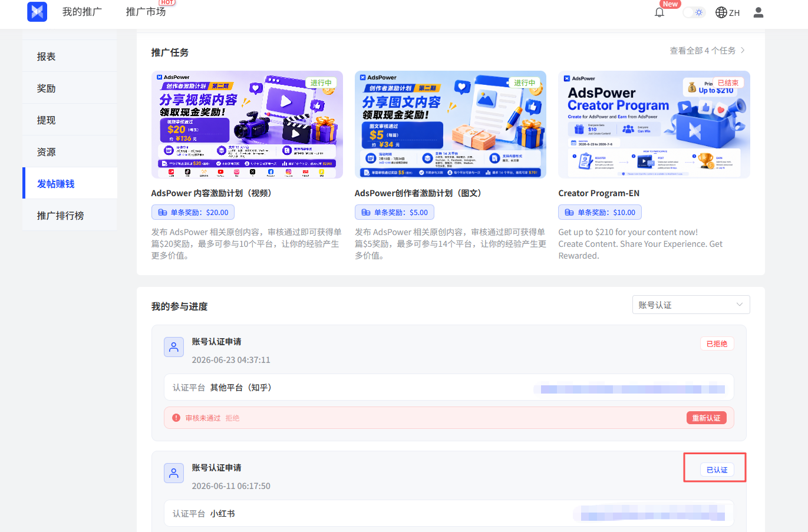Click the 重新认证 button
Viewport: 808px width, 532px height.
tap(706, 418)
